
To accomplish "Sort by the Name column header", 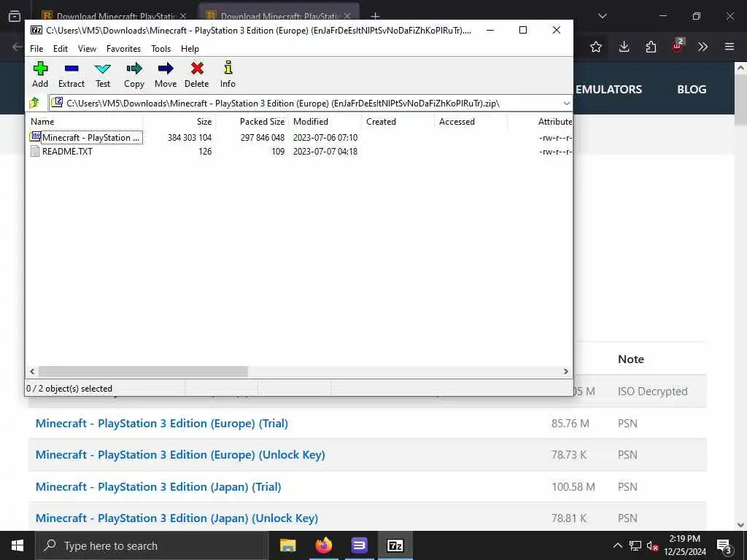I will pos(85,122).
